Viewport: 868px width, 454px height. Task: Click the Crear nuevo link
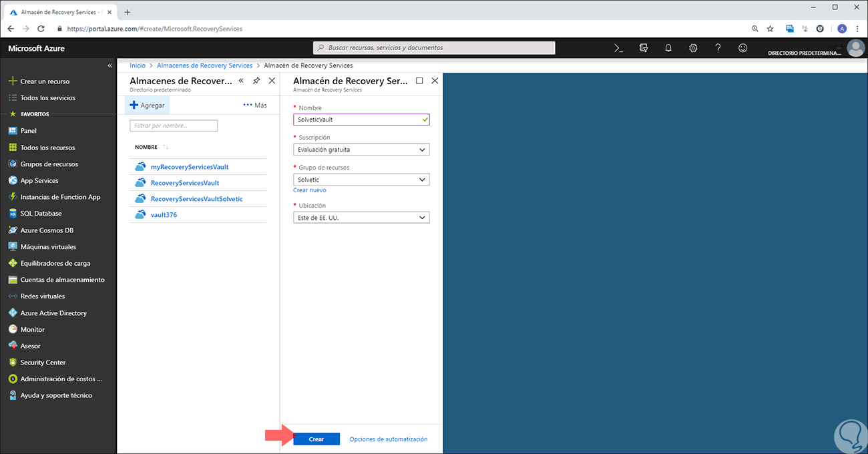pyautogui.click(x=310, y=190)
